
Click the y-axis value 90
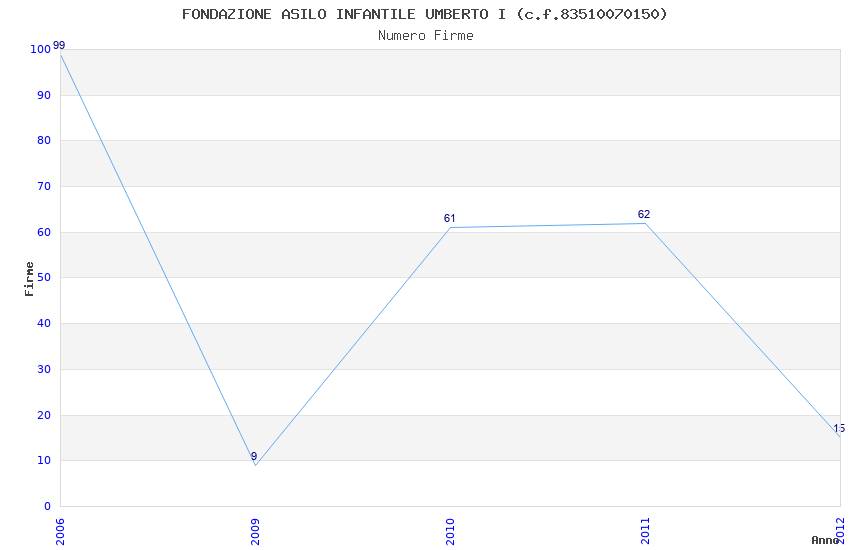(x=44, y=95)
